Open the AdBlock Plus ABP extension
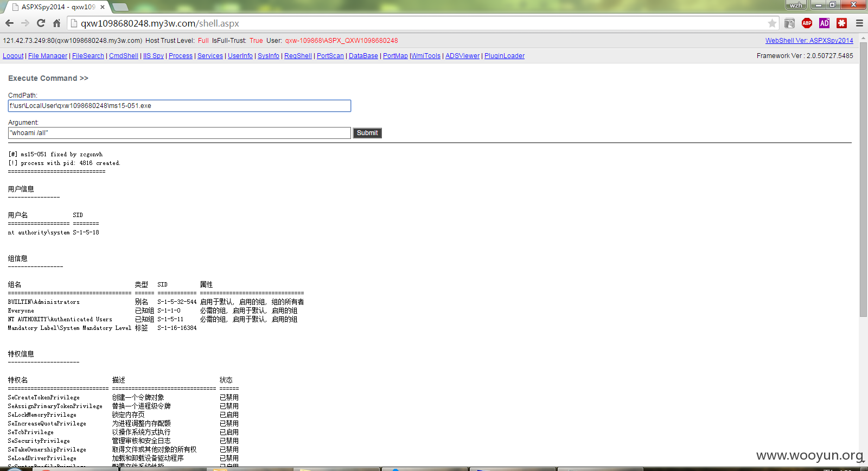The height and width of the screenshot is (471, 868). 807,23
